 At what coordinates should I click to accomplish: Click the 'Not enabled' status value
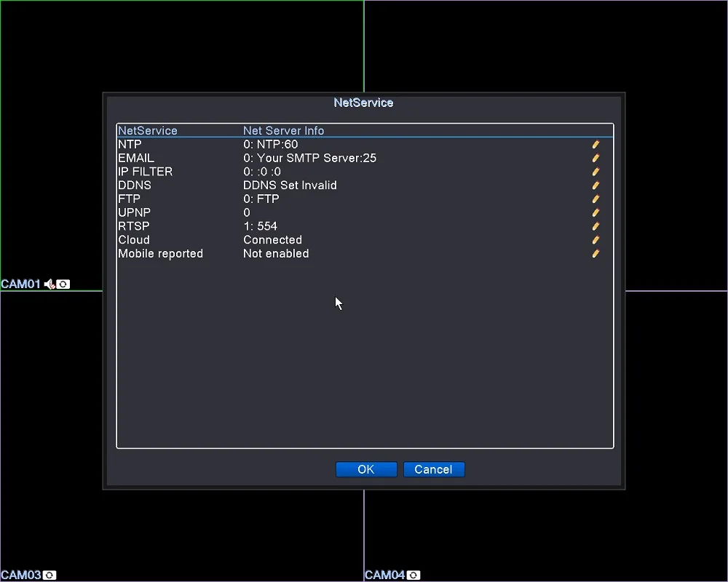(x=276, y=253)
